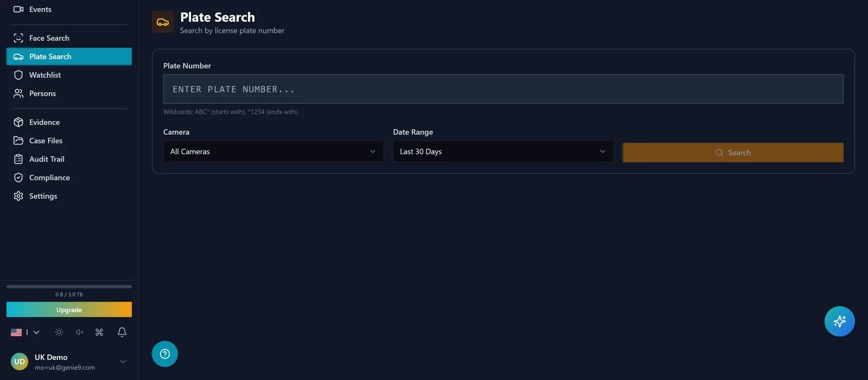The height and width of the screenshot is (380, 868).
Task: Click the mo+uk@genie9.com email text
Action: coord(65,368)
